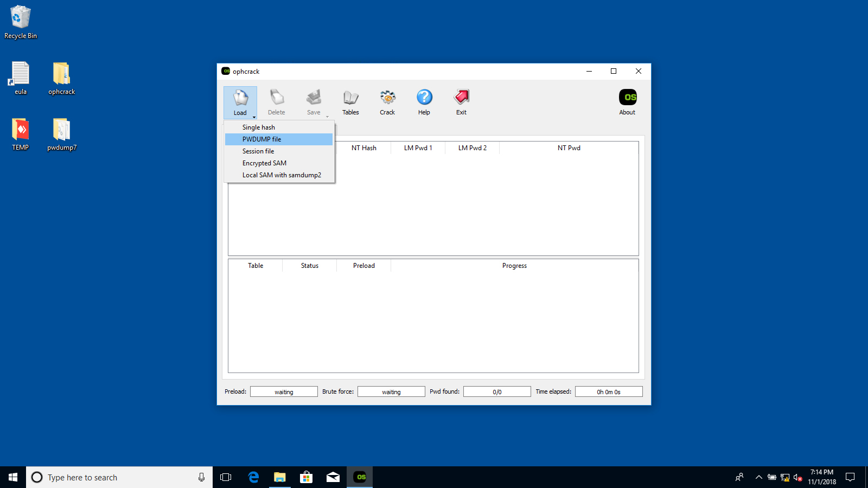
Task: Select Local SAM with samdump2
Action: [279, 175]
